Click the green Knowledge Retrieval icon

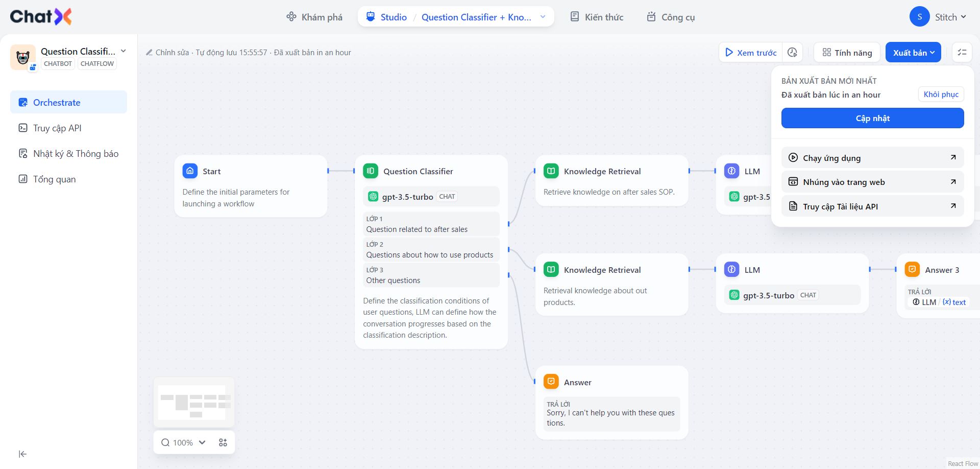[551, 171]
